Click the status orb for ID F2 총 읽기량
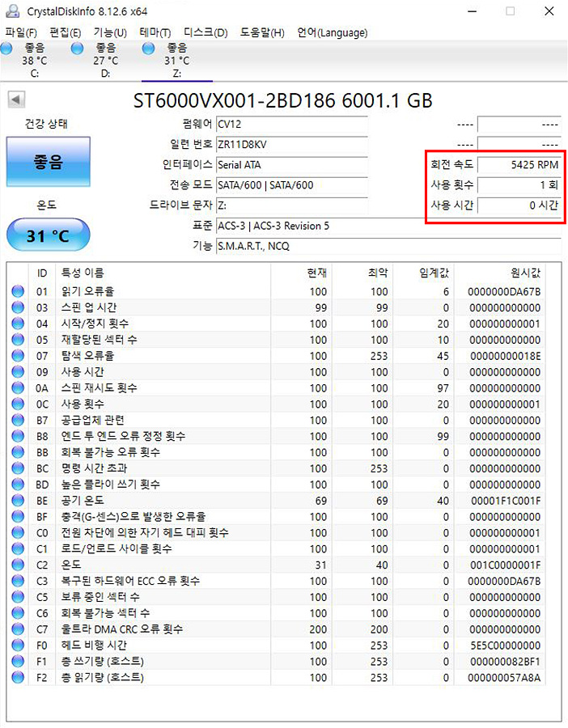 (18, 677)
